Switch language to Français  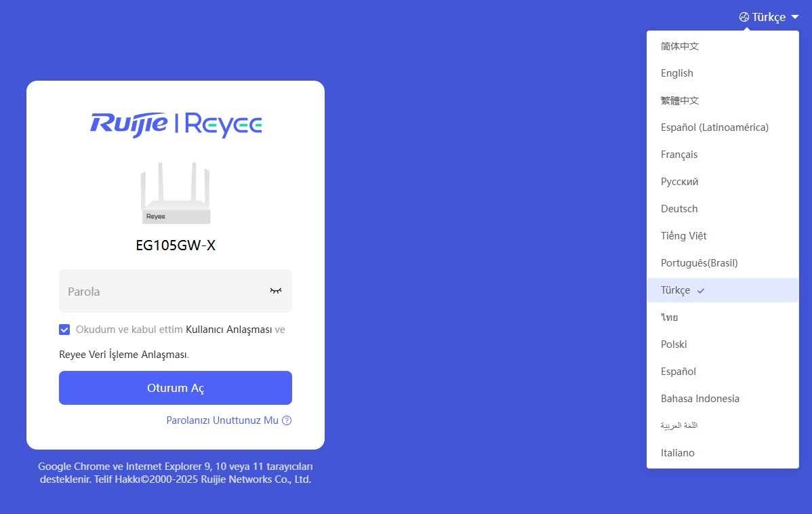pyautogui.click(x=723, y=155)
